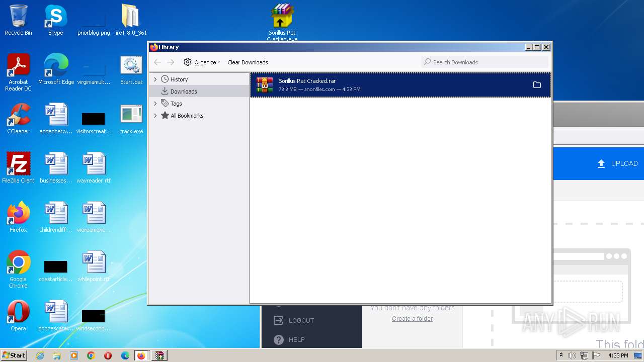The image size is (644, 362).
Task: Click Clear Downloads button
Action: [248, 62]
